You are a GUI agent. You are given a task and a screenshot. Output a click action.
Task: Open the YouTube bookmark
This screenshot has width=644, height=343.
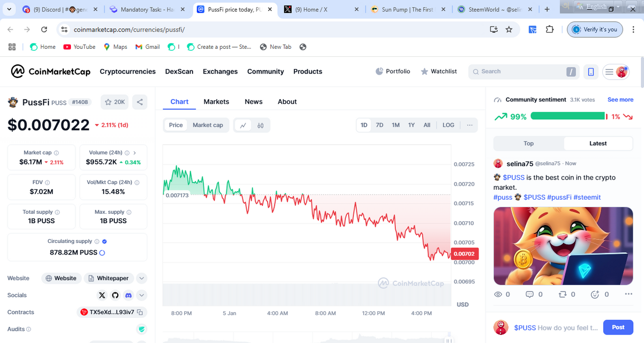click(79, 47)
